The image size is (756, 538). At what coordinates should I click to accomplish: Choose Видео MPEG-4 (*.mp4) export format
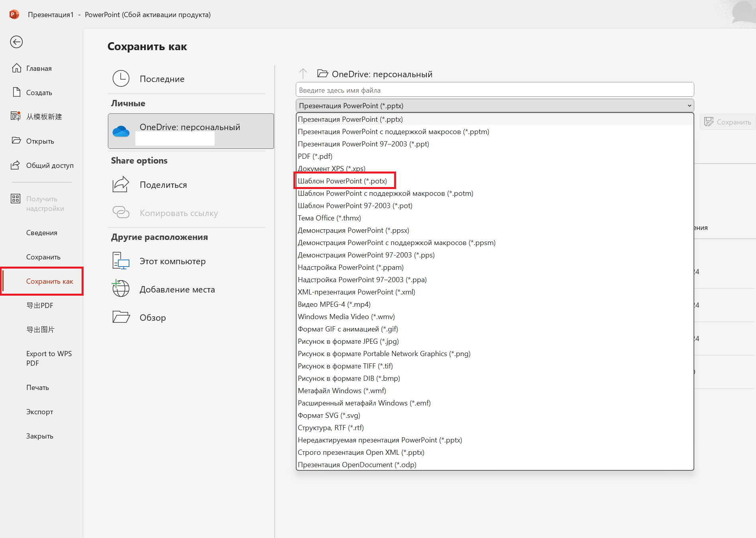pyautogui.click(x=334, y=304)
